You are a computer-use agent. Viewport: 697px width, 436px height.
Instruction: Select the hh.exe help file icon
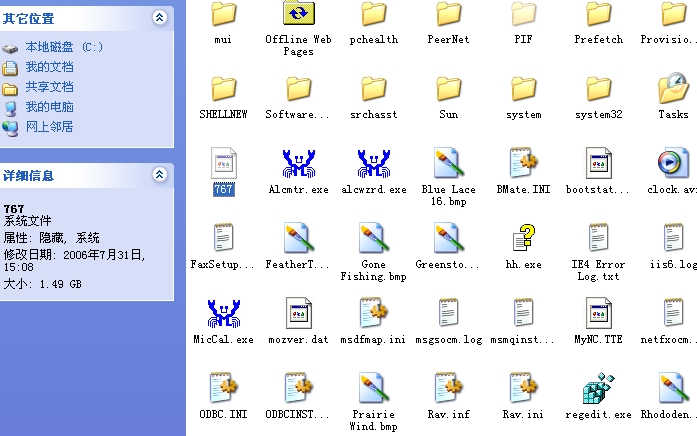523,239
